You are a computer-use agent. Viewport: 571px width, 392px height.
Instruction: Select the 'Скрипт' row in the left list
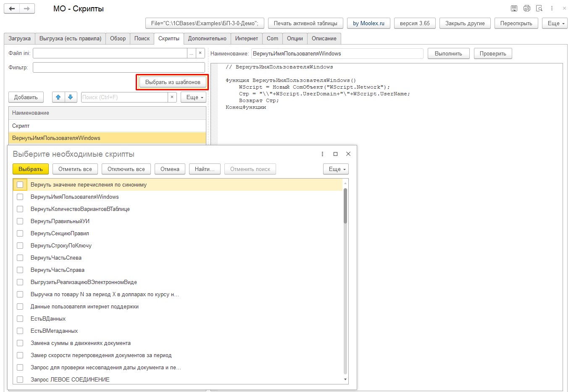[107, 126]
